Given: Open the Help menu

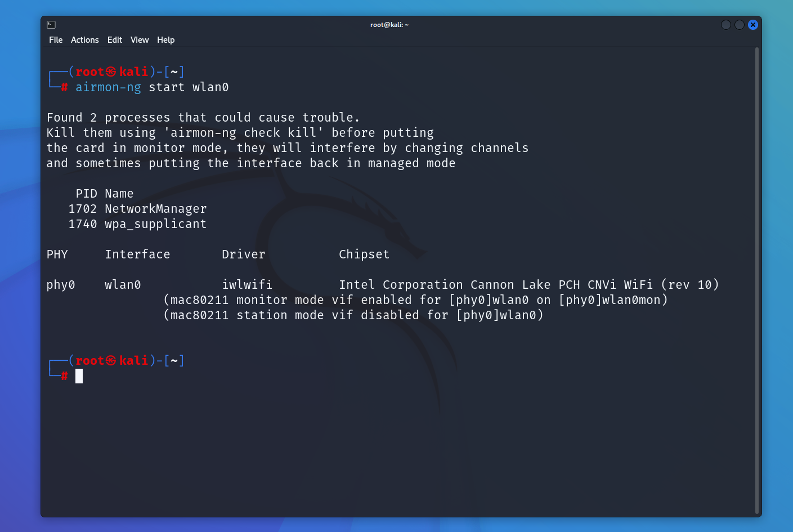Looking at the screenshot, I should pyautogui.click(x=165, y=39).
